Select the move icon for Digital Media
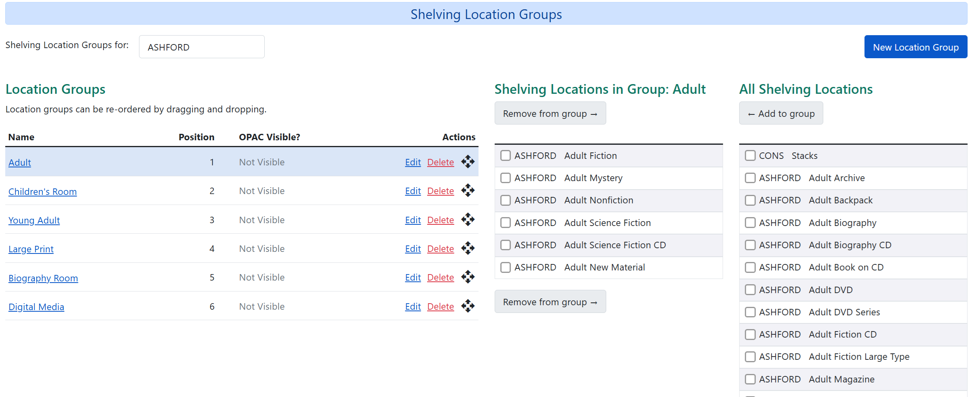 click(x=468, y=306)
